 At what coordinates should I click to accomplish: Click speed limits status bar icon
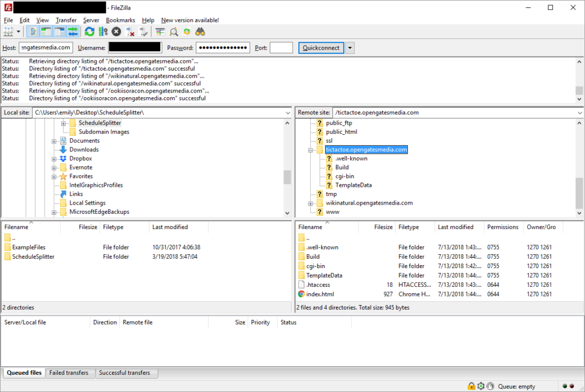coord(491,386)
